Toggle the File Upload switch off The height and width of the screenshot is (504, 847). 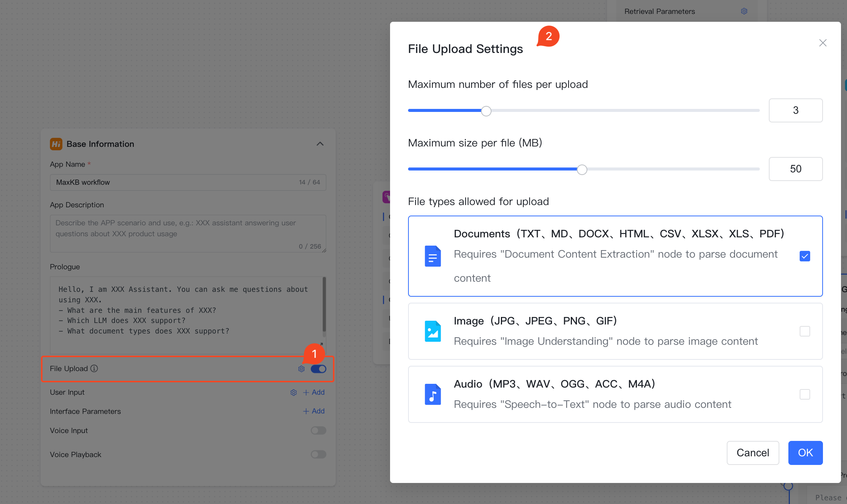[318, 369]
